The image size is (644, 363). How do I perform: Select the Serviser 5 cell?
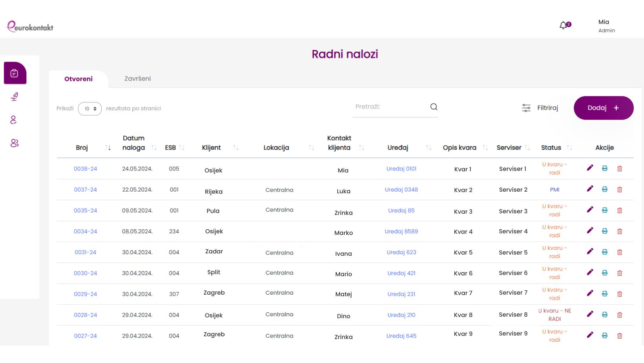[x=513, y=252]
